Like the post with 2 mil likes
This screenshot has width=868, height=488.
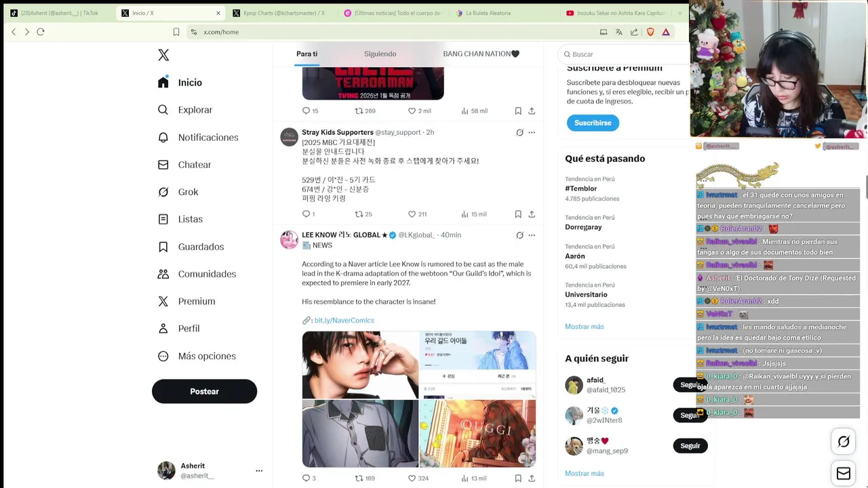(419, 110)
